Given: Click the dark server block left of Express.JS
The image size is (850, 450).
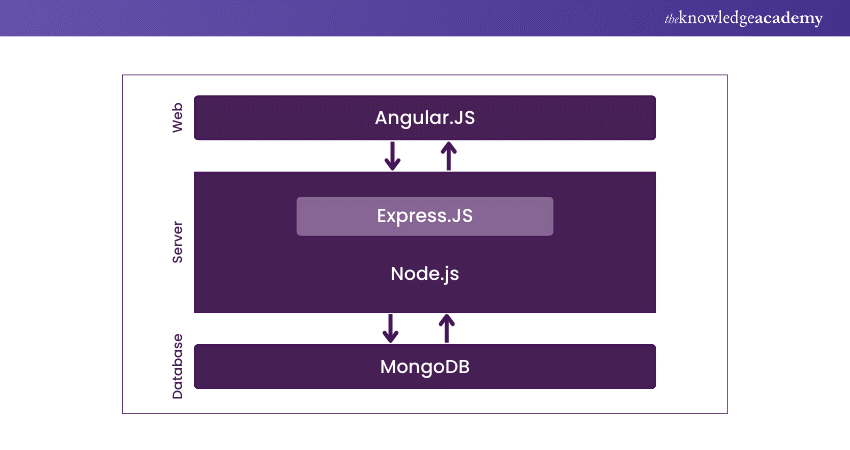Looking at the screenshot, I should click(245, 216).
